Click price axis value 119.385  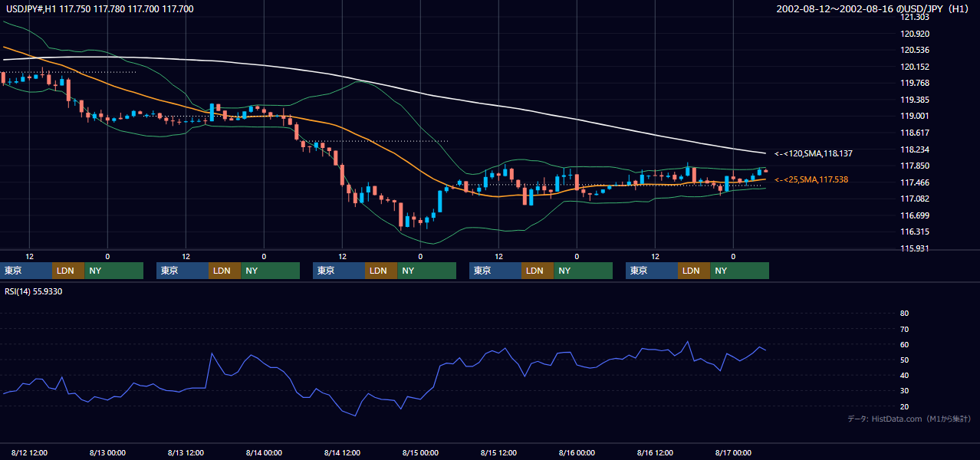click(915, 100)
